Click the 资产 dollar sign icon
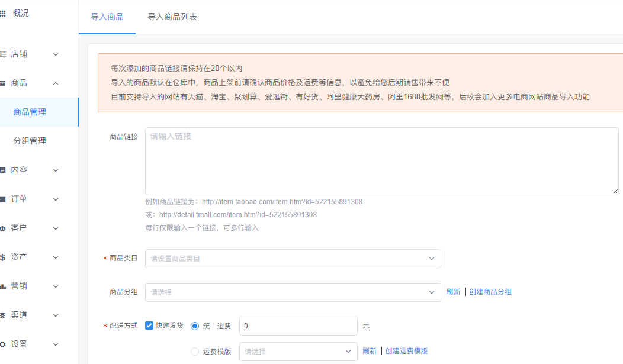 [x=2, y=257]
